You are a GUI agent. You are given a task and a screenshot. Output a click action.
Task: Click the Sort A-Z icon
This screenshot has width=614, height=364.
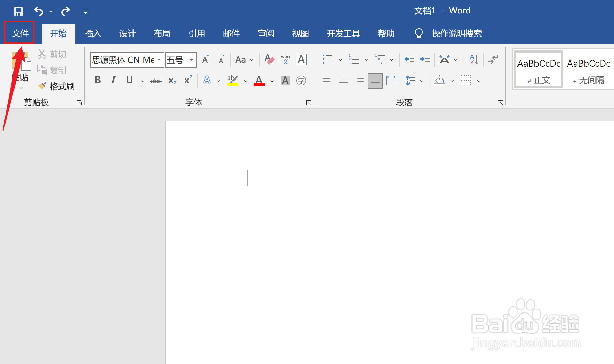point(474,59)
